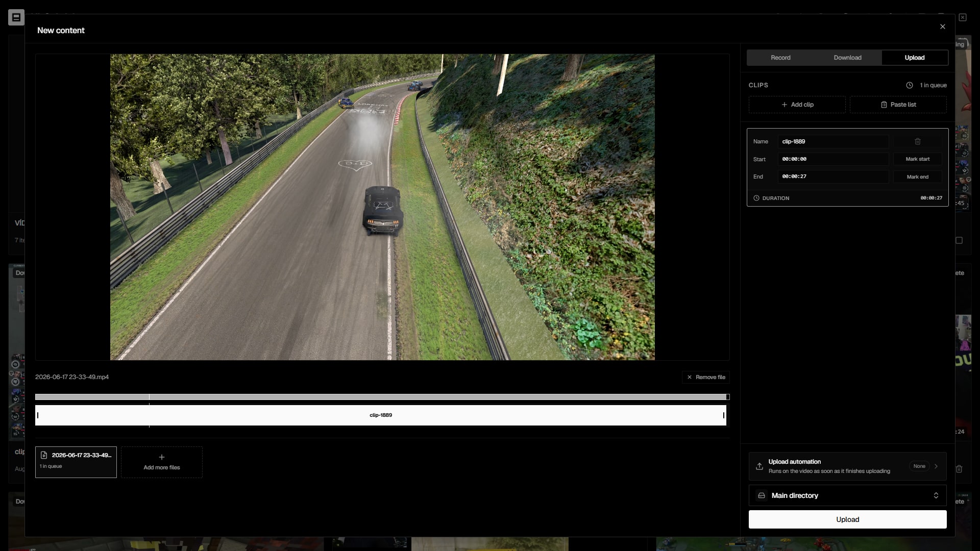Delete clip-1889 with the trash icon

pos(917,141)
